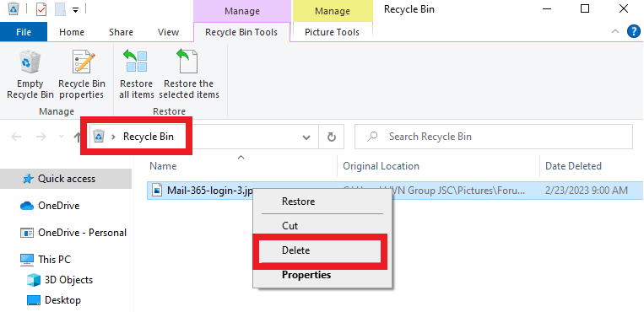The height and width of the screenshot is (312, 644).
Task: Click the Properties quick access toolbar icon
Action: coord(41,9)
